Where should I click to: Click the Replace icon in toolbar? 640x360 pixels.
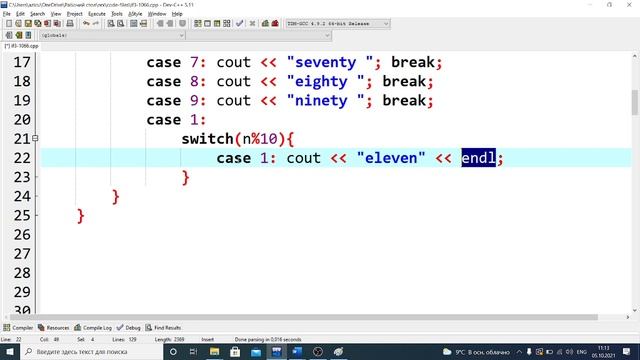pyautogui.click(x=120, y=24)
